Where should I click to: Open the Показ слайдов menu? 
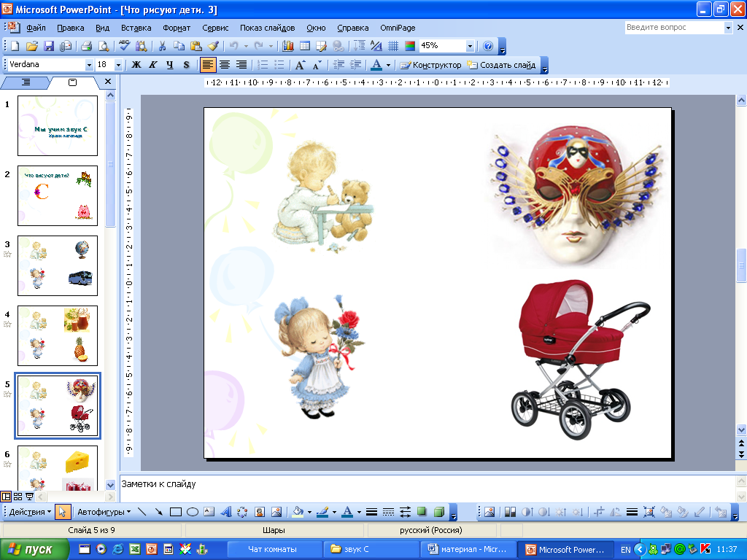click(x=267, y=28)
